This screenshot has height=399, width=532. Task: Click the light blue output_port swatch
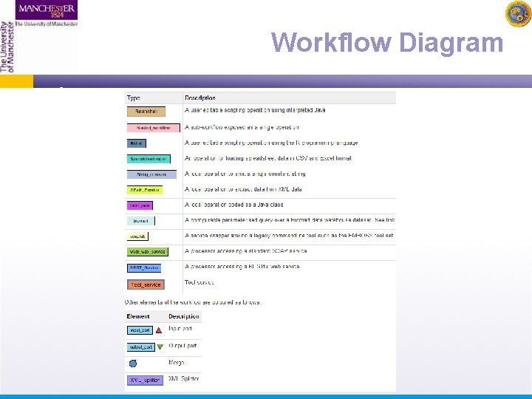[x=141, y=347]
